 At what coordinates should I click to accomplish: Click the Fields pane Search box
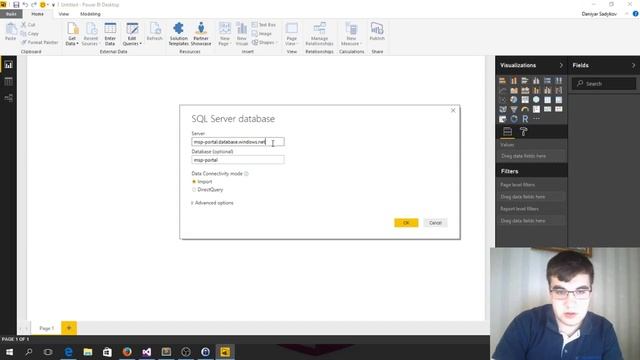[604, 84]
